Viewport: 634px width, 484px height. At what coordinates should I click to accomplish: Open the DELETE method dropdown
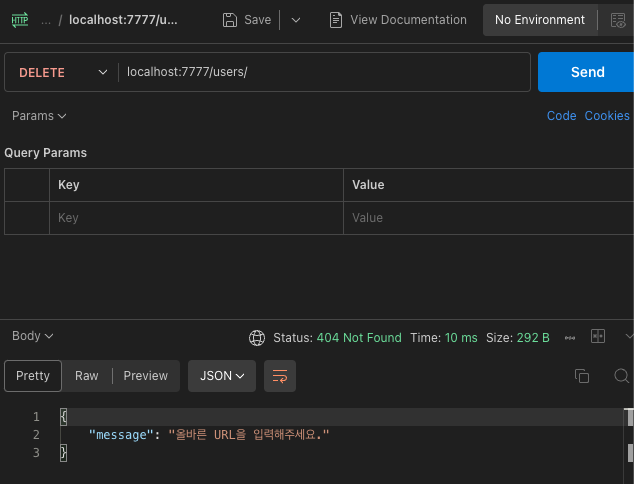(x=63, y=72)
